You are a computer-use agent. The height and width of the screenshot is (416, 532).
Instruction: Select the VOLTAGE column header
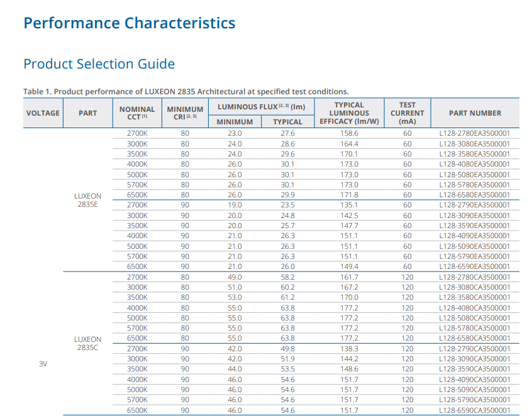pyautogui.click(x=43, y=113)
